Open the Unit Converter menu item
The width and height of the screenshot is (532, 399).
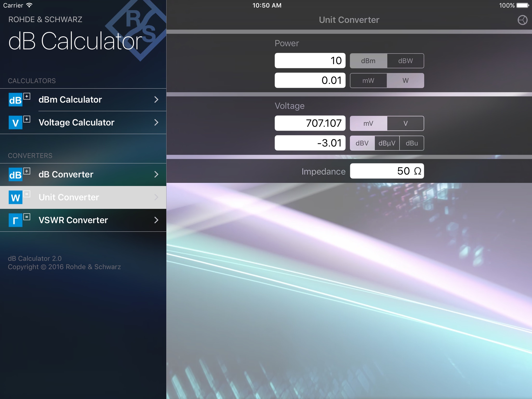pos(83,197)
